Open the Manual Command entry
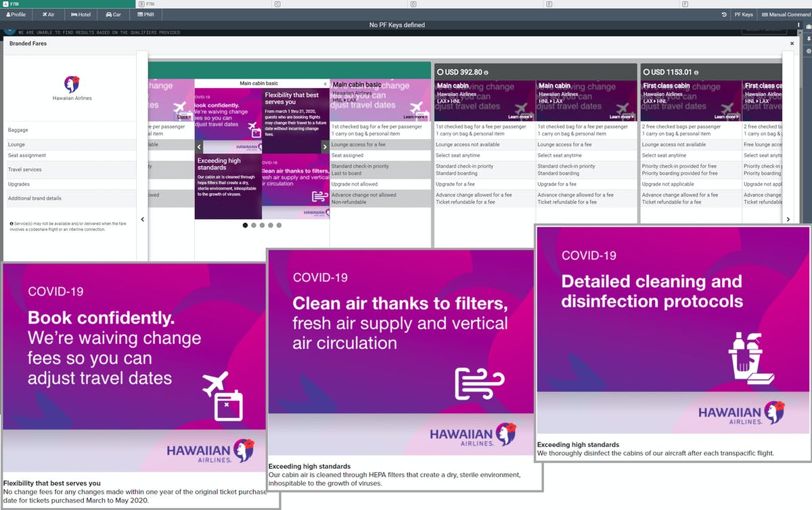Viewport: 812px width, 510px height. coord(784,14)
